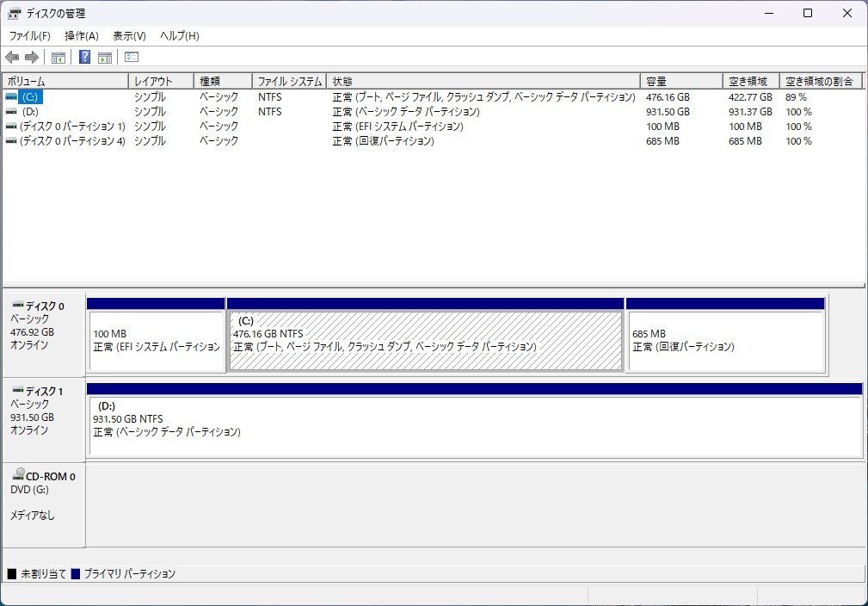Open the 表示(V) menu
Viewport: 868px width, 606px height.
[129, 36]
